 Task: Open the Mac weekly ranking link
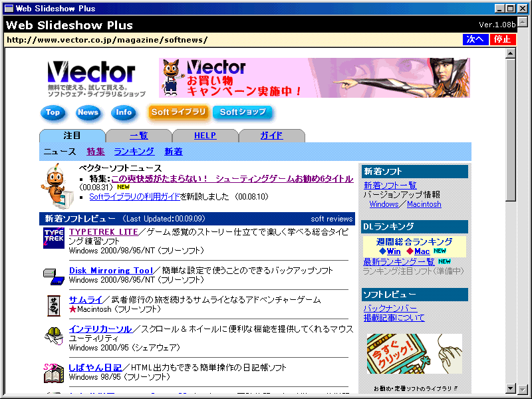tap(422, 251)
